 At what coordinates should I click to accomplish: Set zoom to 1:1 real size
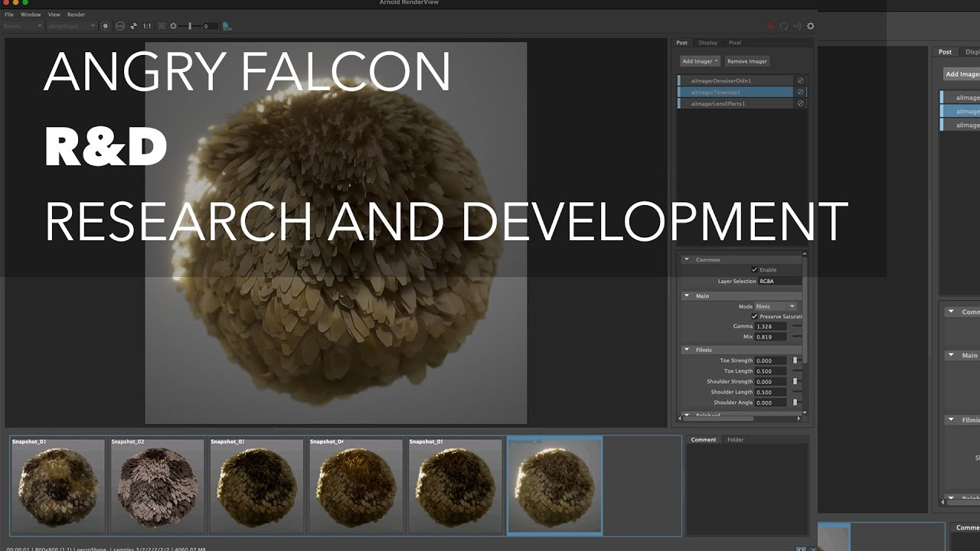147,26
